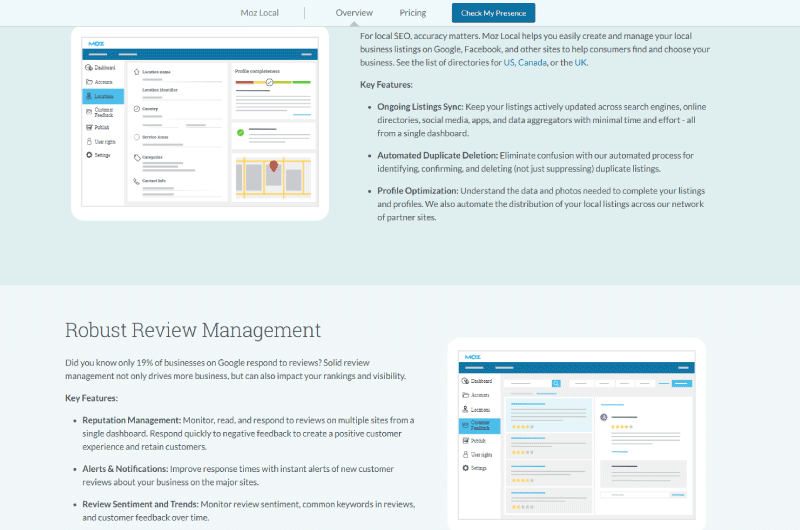Click the map pin in listings illustration
Viewport: 800px width, 530px height.
(273, 166)
